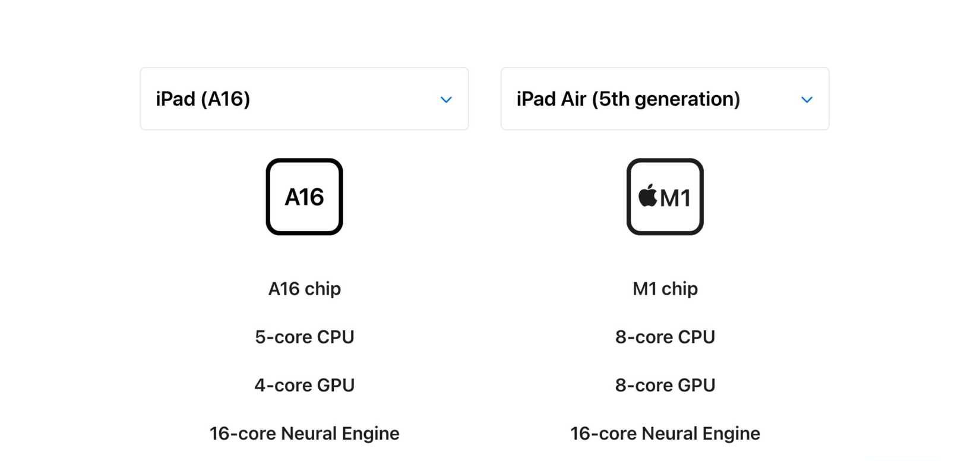Select the iPad (A16) text label
The width and height of the screenshot is (980, 461).
point(203,99)
